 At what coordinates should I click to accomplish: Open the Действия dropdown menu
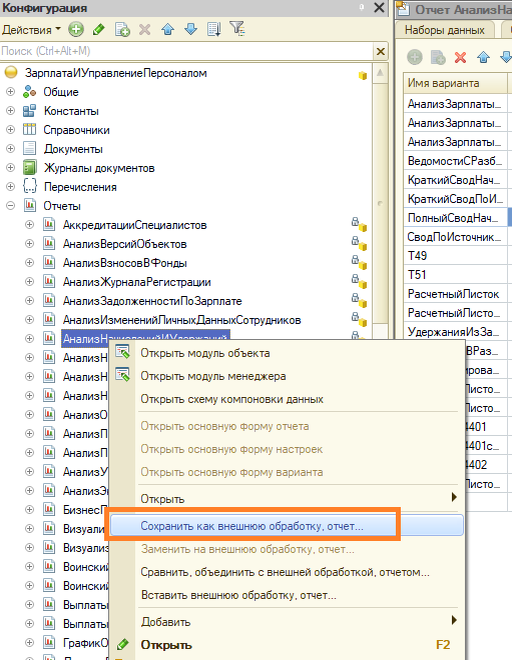click(31, 30)
